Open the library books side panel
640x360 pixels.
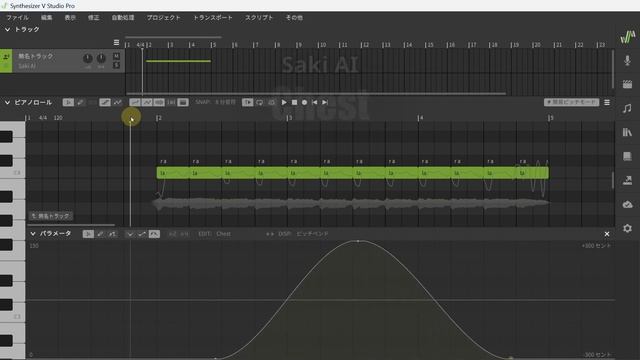pos(627,132)
